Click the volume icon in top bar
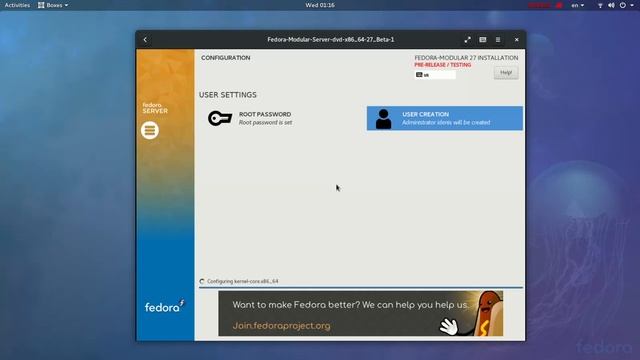 click(x=611, y=5)
